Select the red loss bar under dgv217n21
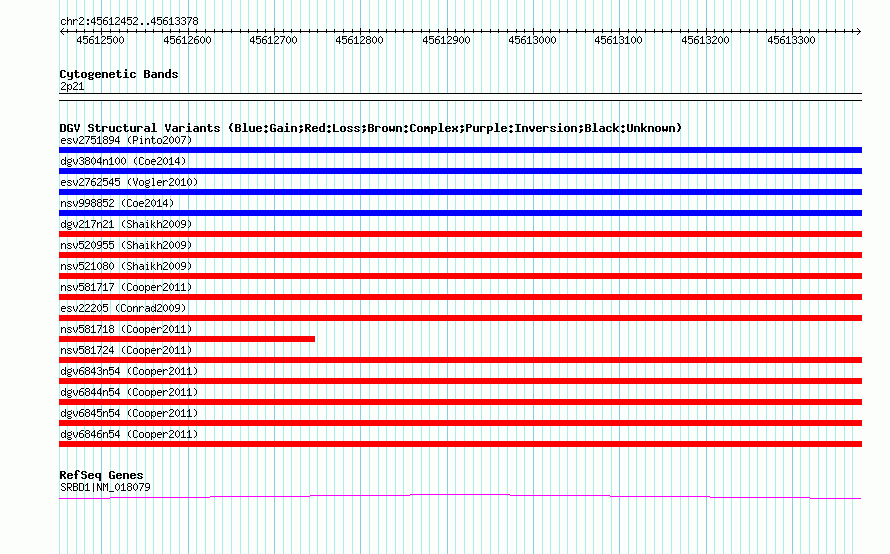The width and height of the screenshot is (890, 554). point(460,234)
